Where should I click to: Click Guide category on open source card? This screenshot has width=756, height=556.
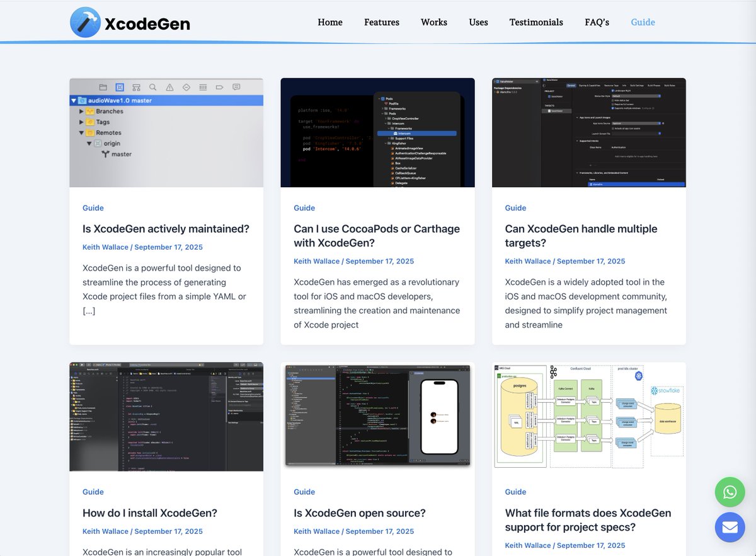[x=304, y=492]
